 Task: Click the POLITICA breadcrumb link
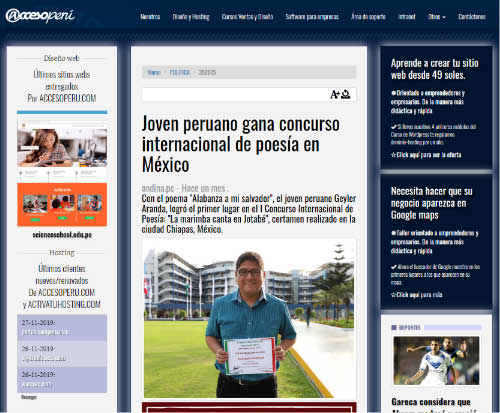point(180,72)
